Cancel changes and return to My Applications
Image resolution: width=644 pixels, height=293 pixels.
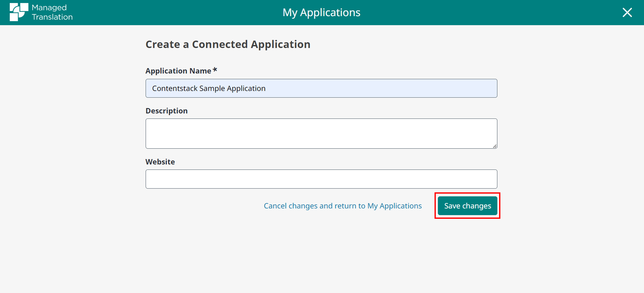coord(343,206)
